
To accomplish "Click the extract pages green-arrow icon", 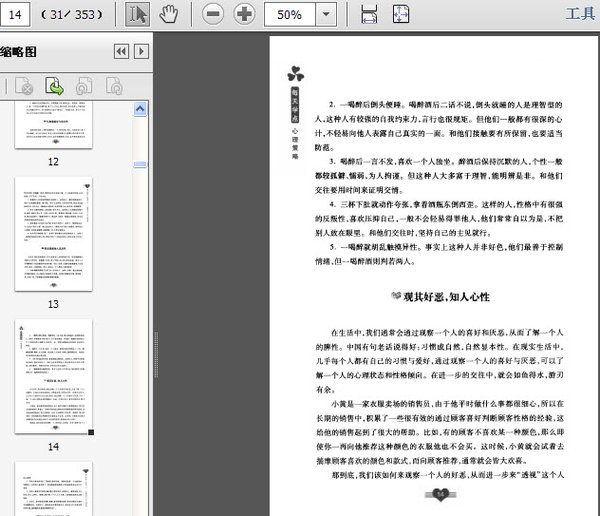I will click(54, 86).
